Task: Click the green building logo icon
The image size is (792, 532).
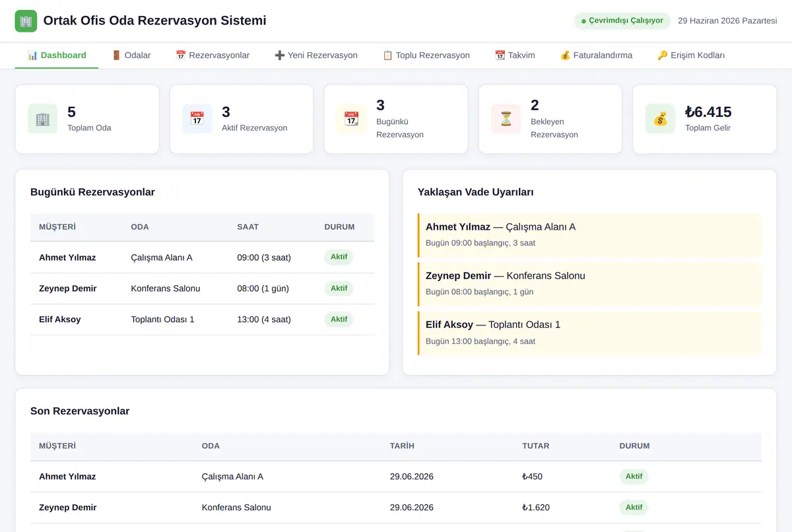Action: click(x=26, y=21)
